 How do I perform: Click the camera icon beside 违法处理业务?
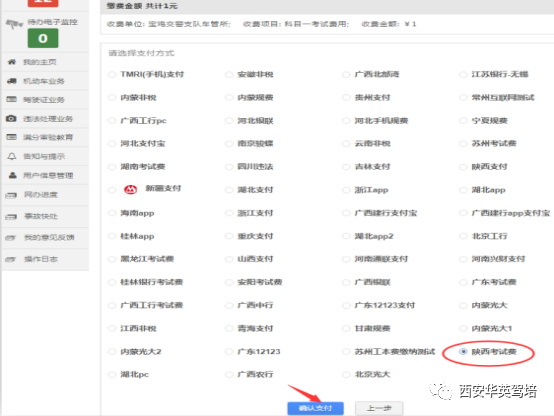pyautogui.click(x=11, y=118)
